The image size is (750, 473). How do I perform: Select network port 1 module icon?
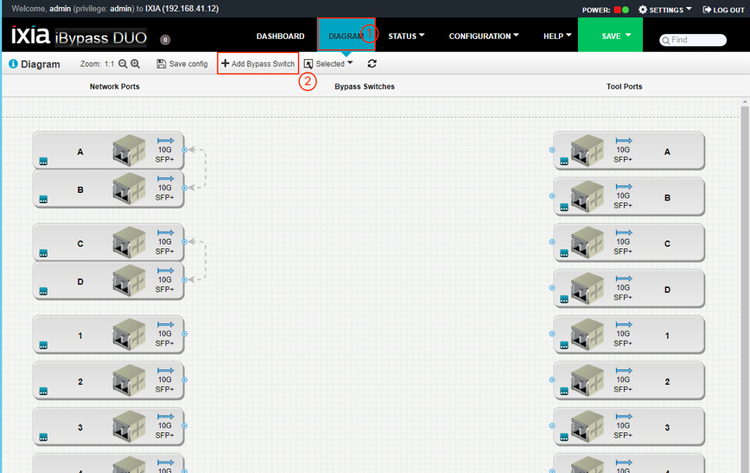129,334
